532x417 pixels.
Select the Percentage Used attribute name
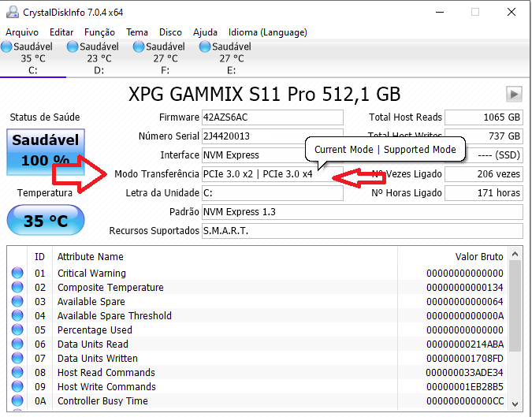(95, 330)
